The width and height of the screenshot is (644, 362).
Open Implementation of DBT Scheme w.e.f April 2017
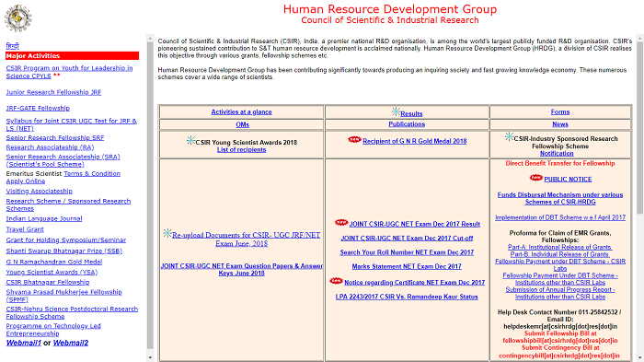pyautogui.click(x=560, y=217)
